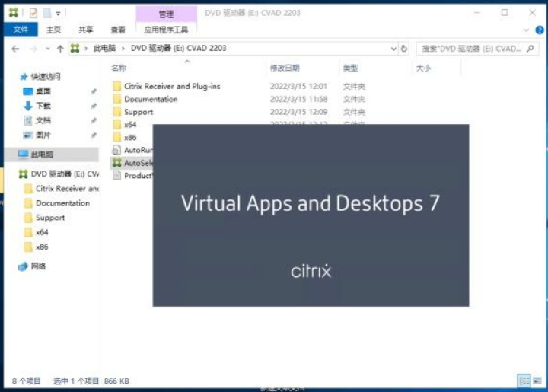Viewport: 548px width, 392px height.
Task: Click the new folder quick access icon
Action: (x=47, y=13)
